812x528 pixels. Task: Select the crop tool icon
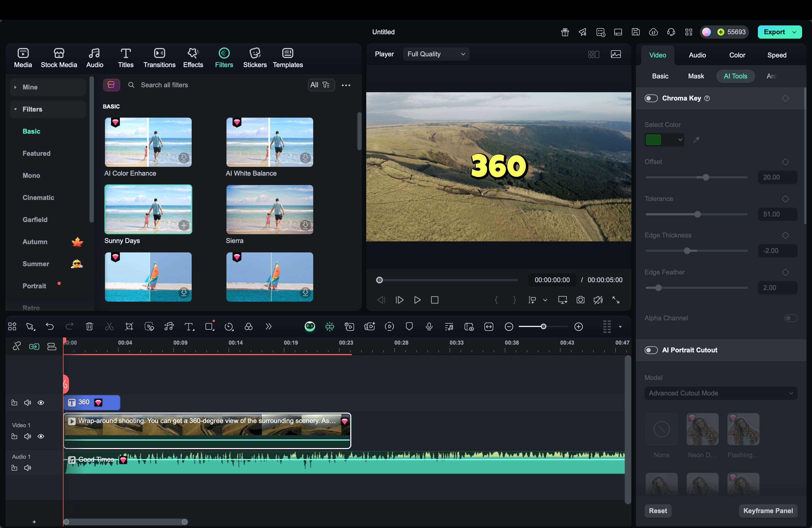129,326
